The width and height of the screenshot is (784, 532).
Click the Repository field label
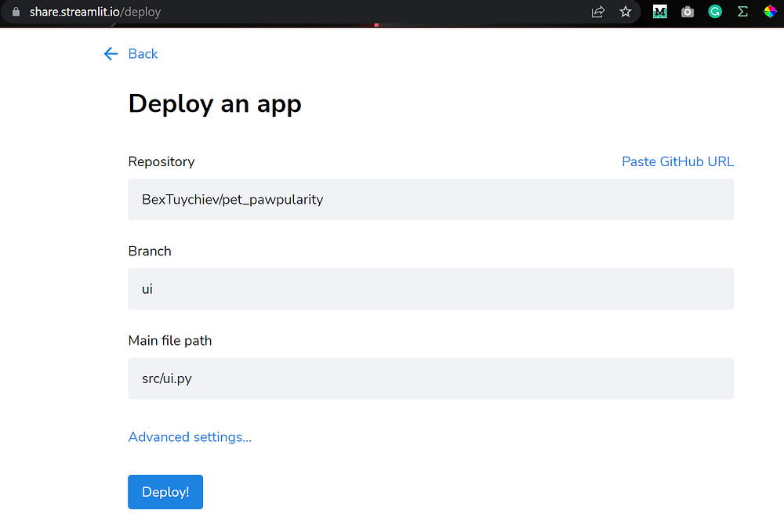[x=162, y=161]
